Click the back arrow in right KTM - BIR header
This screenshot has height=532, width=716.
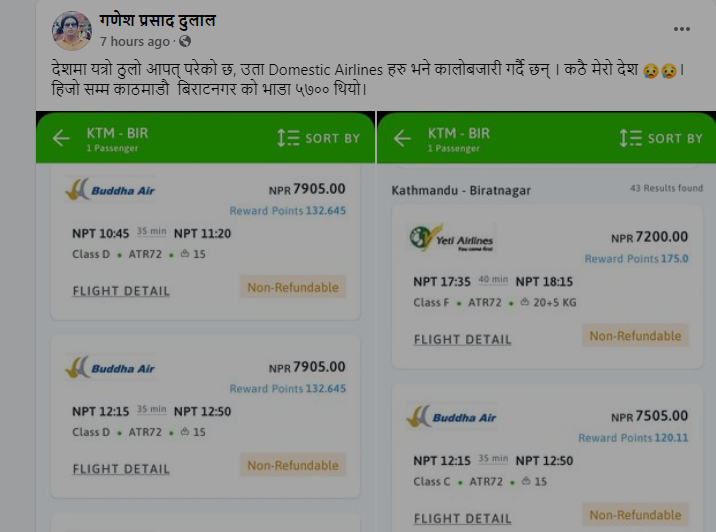click(x=403, y=138)
